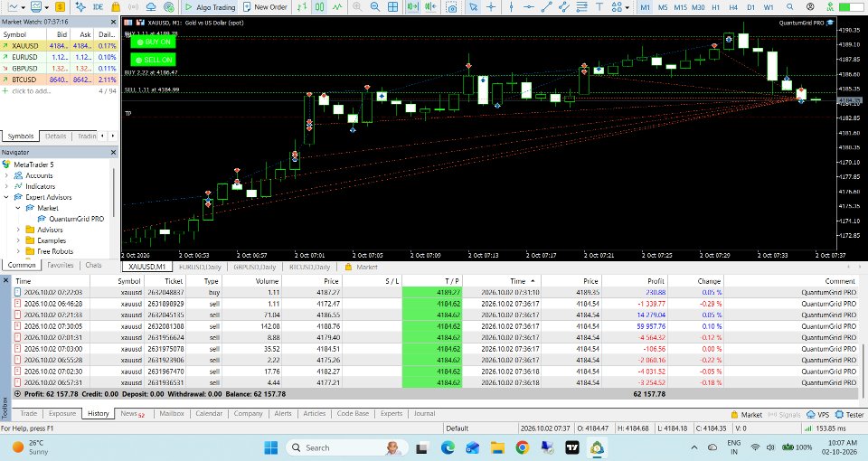Expand the Examples folder
Viewport: 868px width, 461px height.
(x=18, y=240)
